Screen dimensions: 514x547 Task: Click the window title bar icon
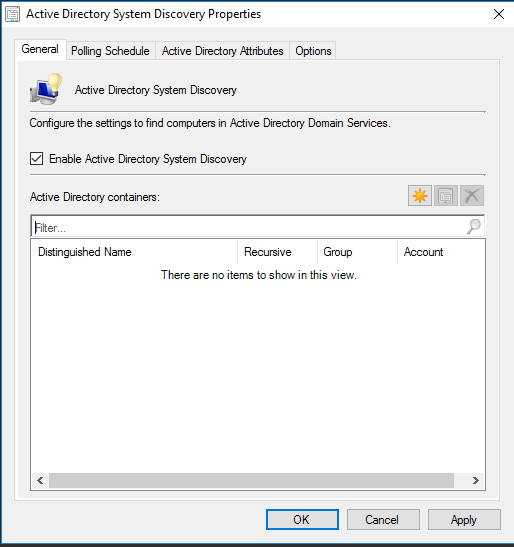[x=13, y=14]
